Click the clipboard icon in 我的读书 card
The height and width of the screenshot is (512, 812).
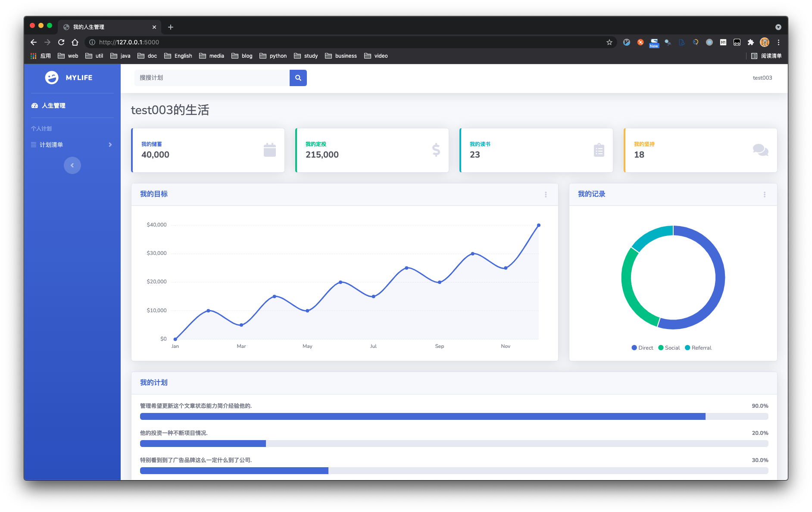tap(599, 150)
